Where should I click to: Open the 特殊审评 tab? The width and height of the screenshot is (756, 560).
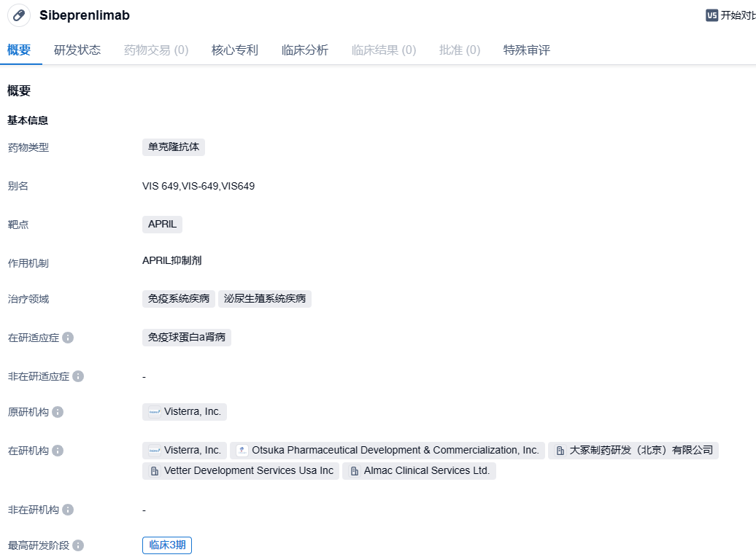click(x=527, y=50)
